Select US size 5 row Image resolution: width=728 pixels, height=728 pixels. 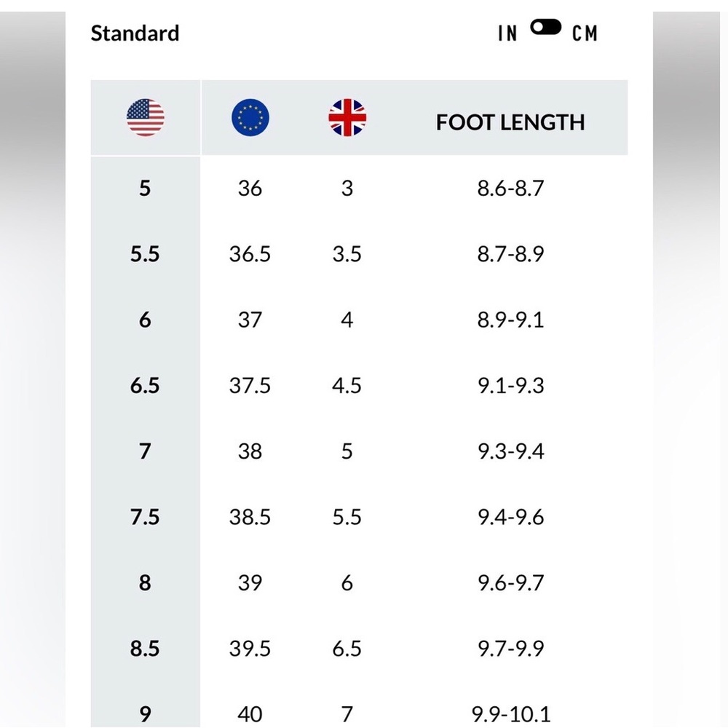click(359, 188)
